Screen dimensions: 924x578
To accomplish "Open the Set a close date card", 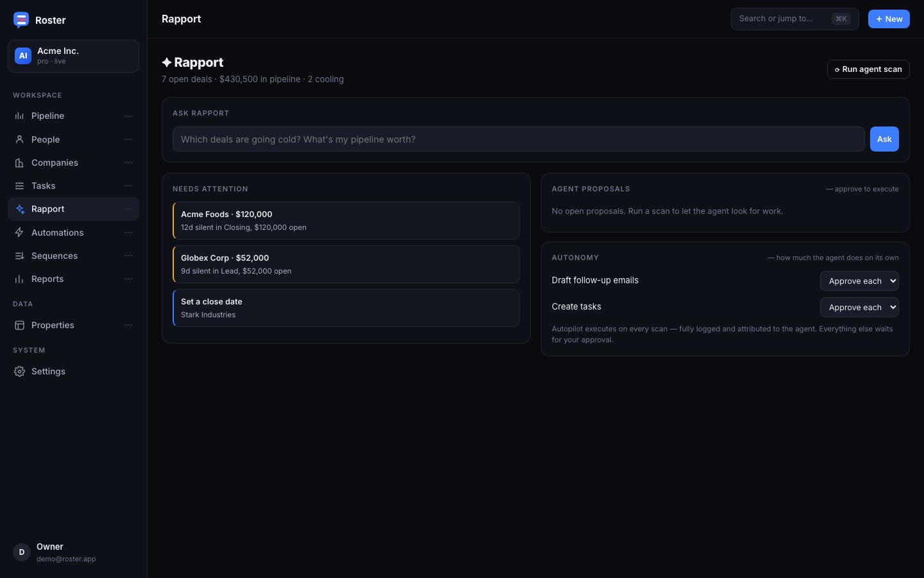I will pyautogui.click(x=346, y=308).
